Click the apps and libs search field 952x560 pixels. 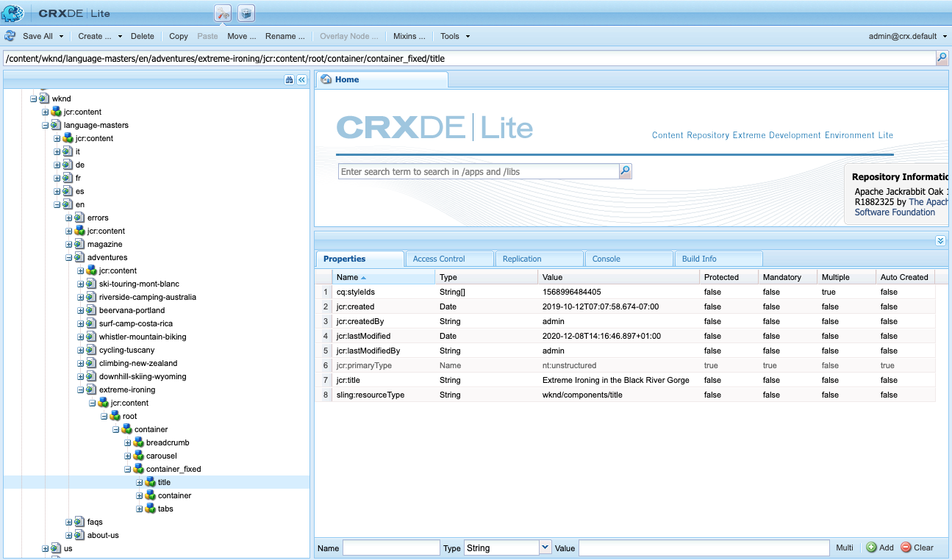(479, 171)
